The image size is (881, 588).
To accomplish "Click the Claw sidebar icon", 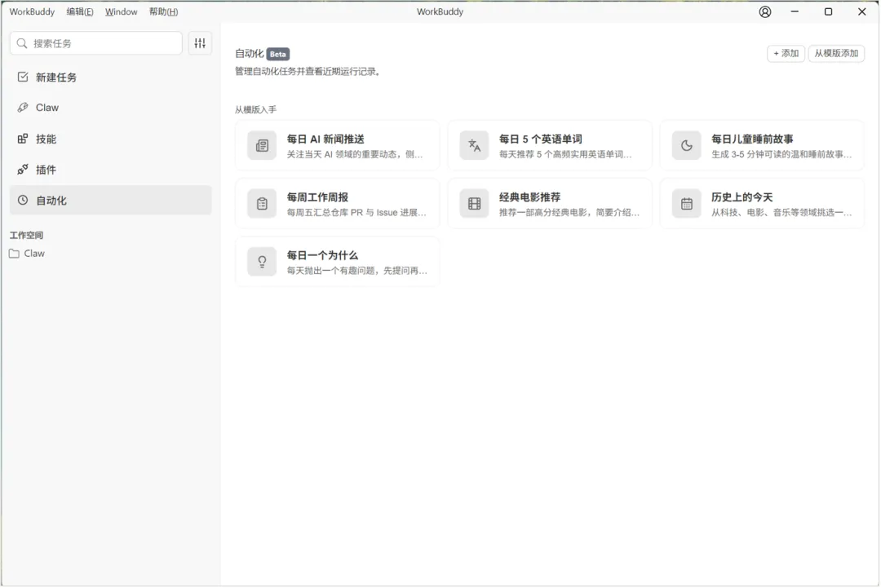I will tap(23, 108).
